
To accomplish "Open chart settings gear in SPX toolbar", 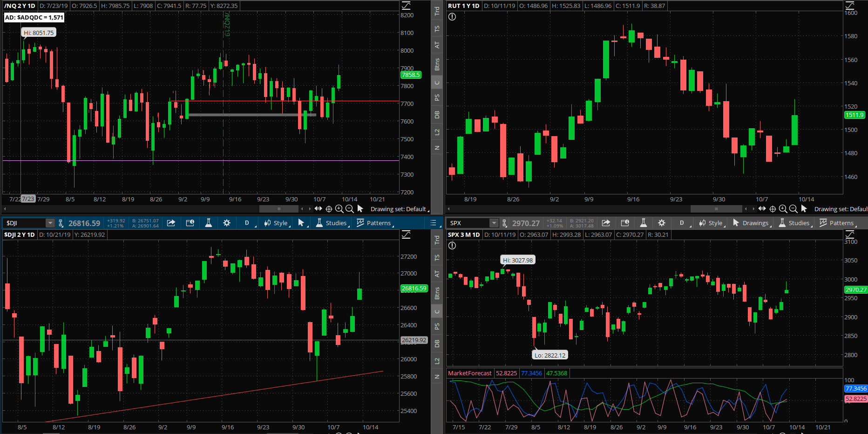I will 662,223.
